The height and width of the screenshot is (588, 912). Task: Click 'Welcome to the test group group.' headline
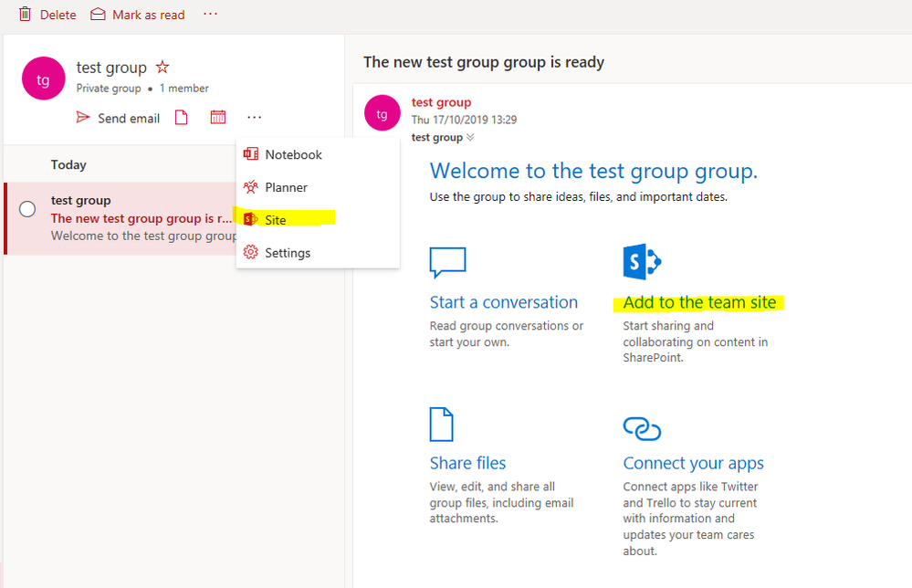(593, 171)
